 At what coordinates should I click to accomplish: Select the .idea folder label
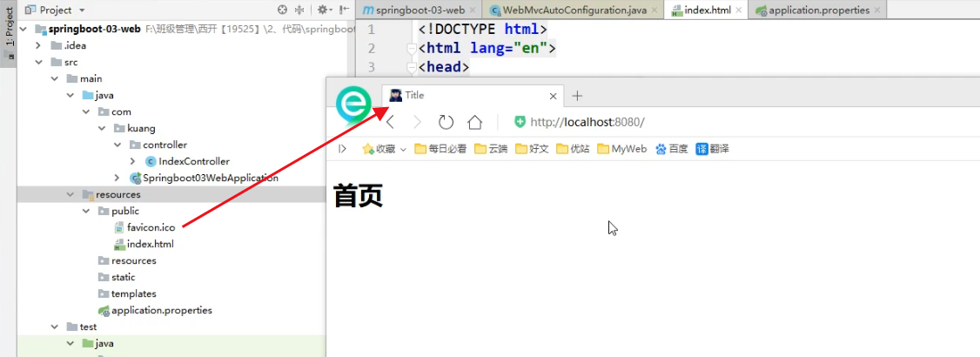[75, 45]
